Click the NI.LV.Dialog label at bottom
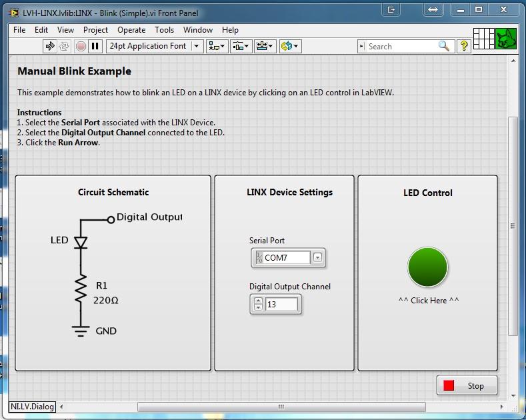 32,407
